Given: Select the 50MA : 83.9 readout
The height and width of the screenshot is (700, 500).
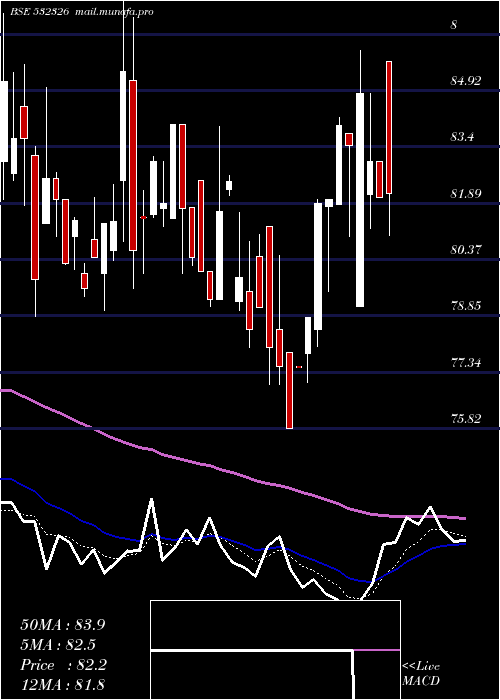Looking at the screenshot, I should click(x=62, y=625).
